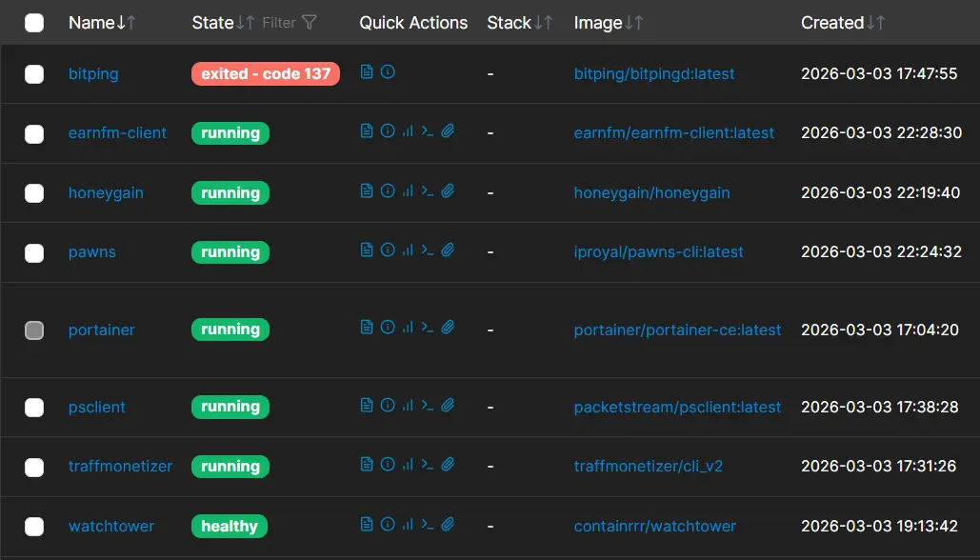The image size is (980, 560).
Task: Click the healthy state badge for watchtower
Action: 230,527
